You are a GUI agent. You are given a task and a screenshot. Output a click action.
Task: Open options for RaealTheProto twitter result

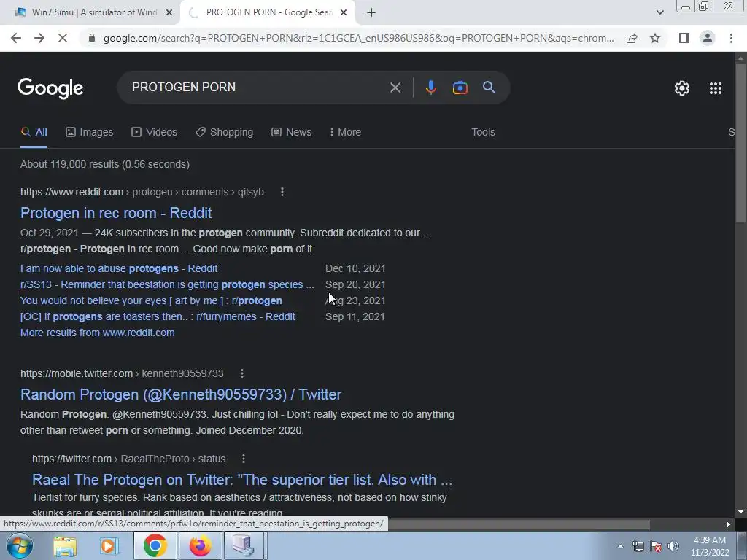point(244,459)
